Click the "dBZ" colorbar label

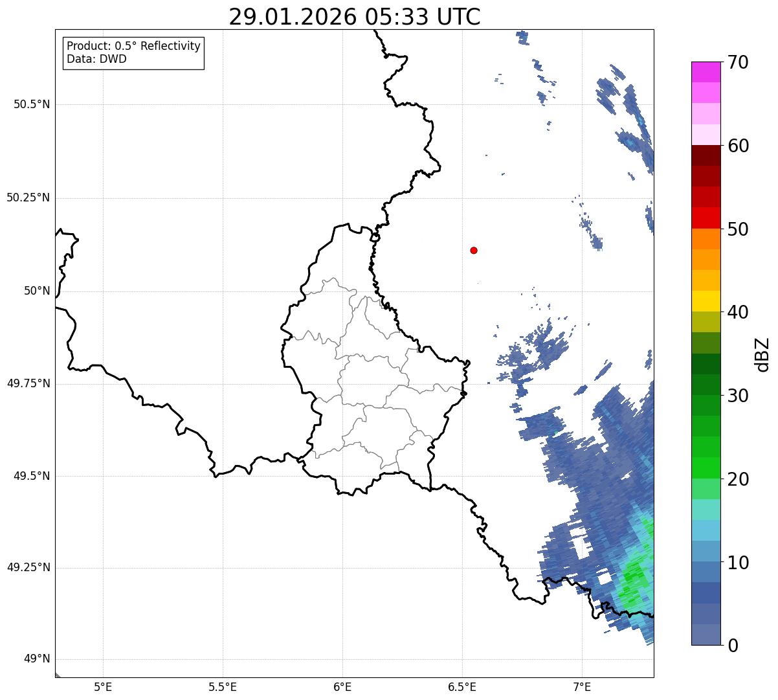762,354
